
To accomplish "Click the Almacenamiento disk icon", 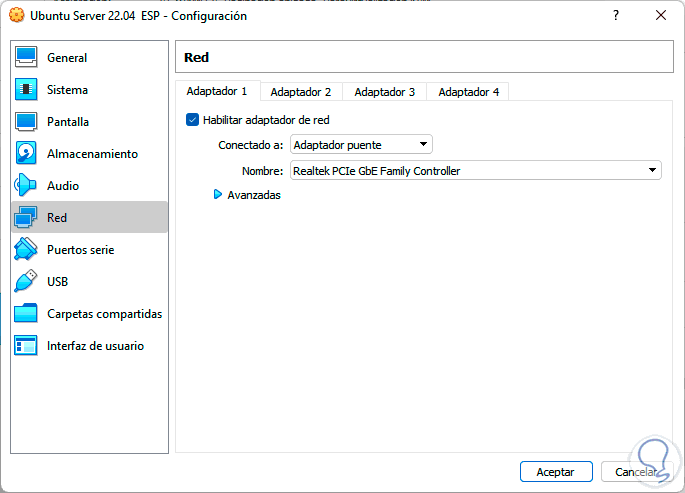I will (x=27, y=154).
